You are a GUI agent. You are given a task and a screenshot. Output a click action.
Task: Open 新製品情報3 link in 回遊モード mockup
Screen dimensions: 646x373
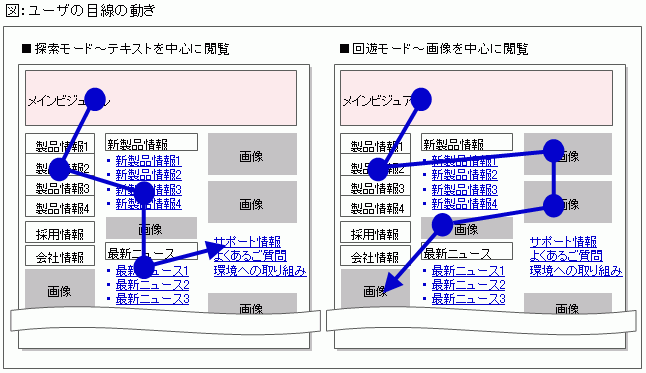click(x=464, y=189)
